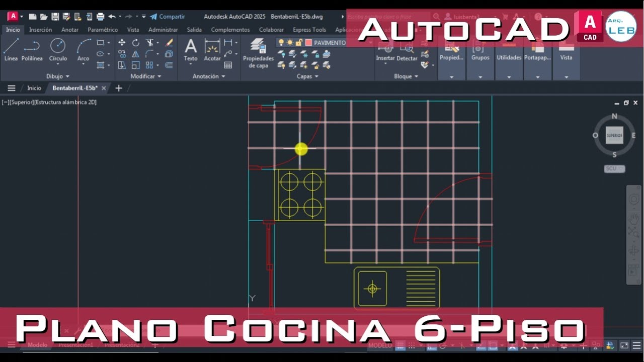This screenshot has width=644, height=362.
Task: Click the Copy tool icon
Action: tap(122, 54)
